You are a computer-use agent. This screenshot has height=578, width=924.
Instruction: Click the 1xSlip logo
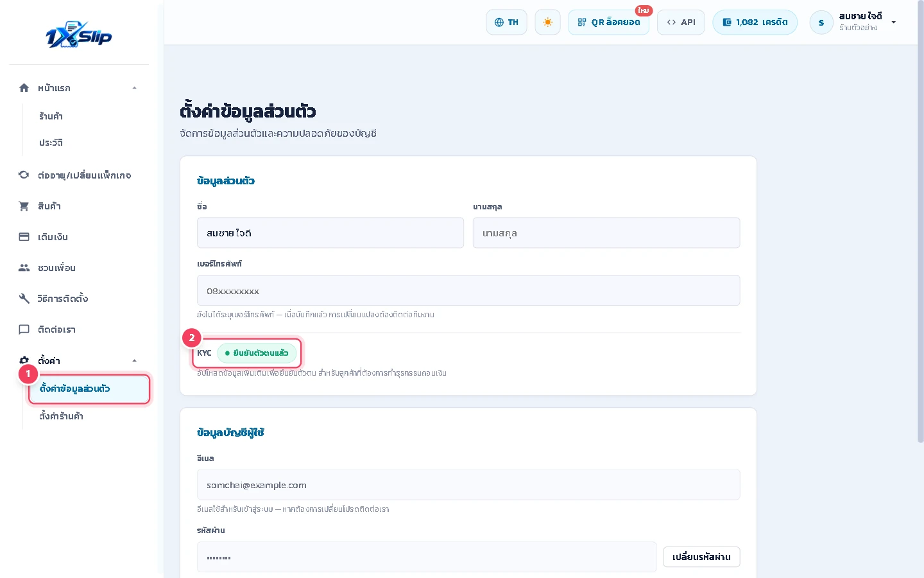pyautogui.click(x=79, y=35)
